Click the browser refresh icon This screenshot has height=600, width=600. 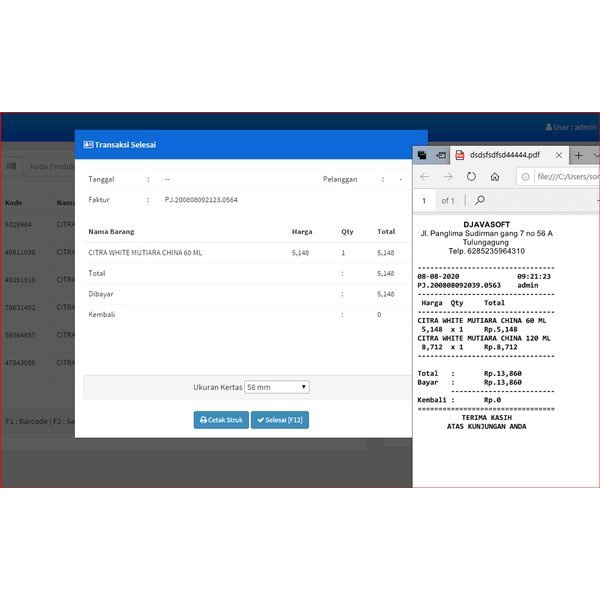tap(471, 177)
